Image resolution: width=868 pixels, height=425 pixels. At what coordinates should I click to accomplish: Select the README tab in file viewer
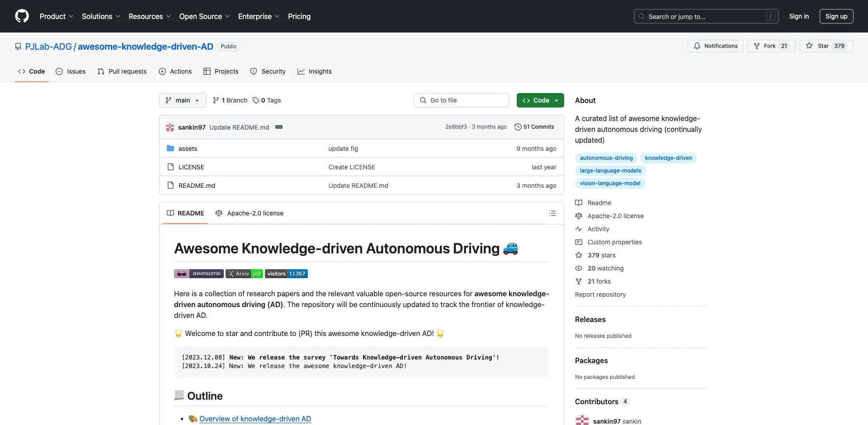click(x=185, y=213)
